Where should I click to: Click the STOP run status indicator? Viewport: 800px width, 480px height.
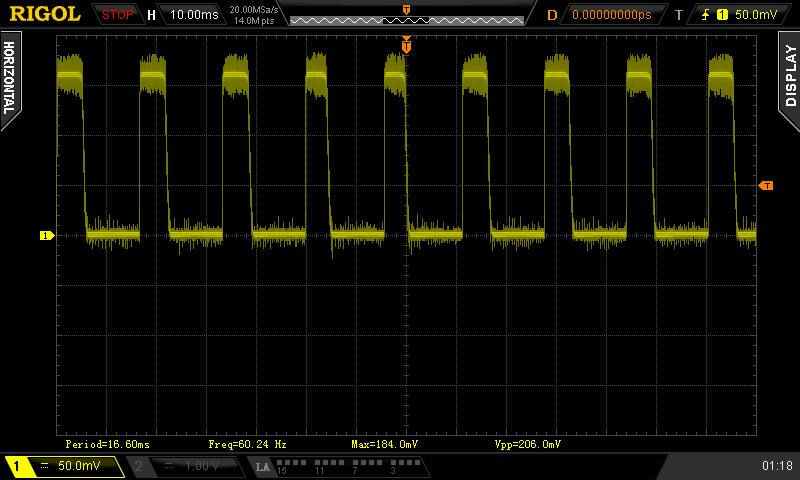(117, 15)
